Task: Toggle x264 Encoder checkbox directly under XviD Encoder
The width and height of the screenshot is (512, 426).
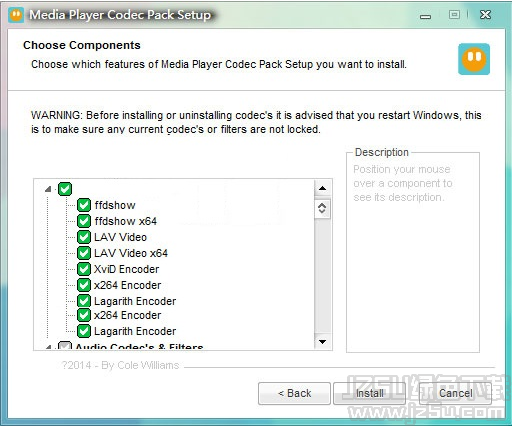Action: click(84, 285)
